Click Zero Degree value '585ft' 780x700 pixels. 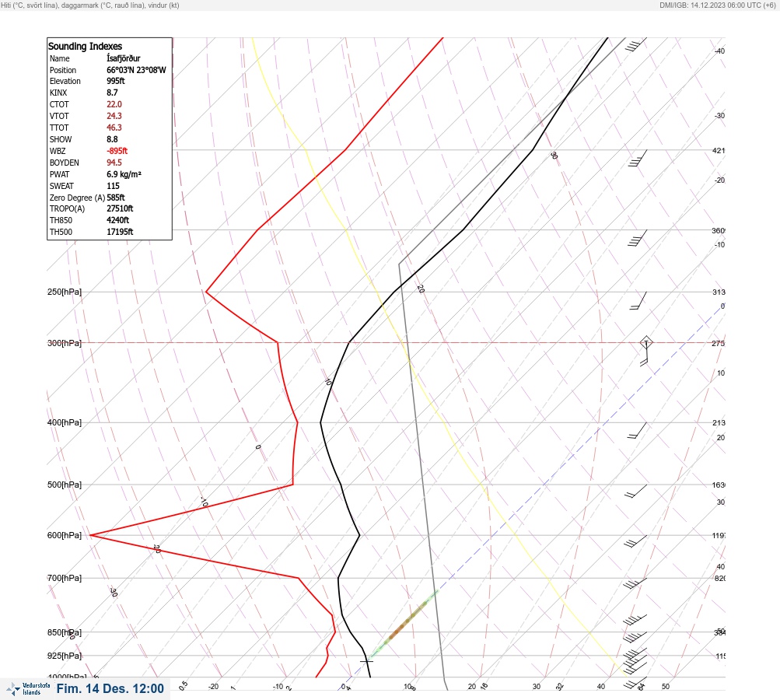[115, 198]
